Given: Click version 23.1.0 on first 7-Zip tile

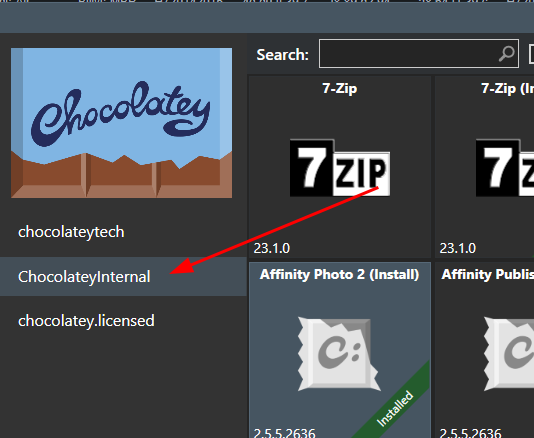Looking at the screenshot, I should pos(271,248).
